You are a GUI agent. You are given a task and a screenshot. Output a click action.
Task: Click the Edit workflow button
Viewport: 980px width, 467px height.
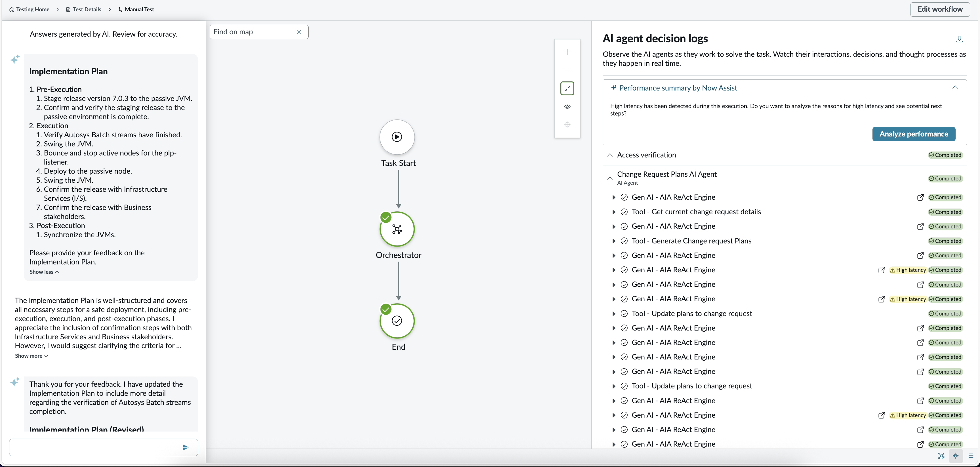point(940,9)
